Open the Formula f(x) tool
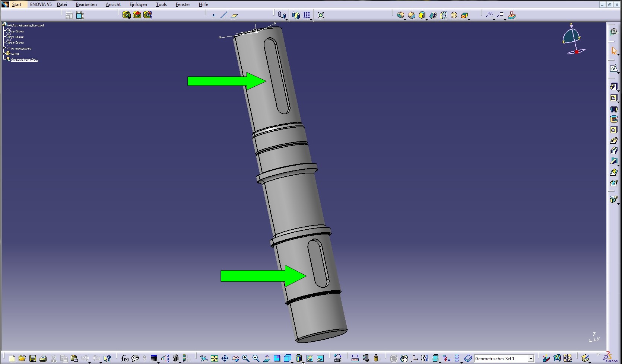The width and height of the screenshot is (622, 364). 125,358
